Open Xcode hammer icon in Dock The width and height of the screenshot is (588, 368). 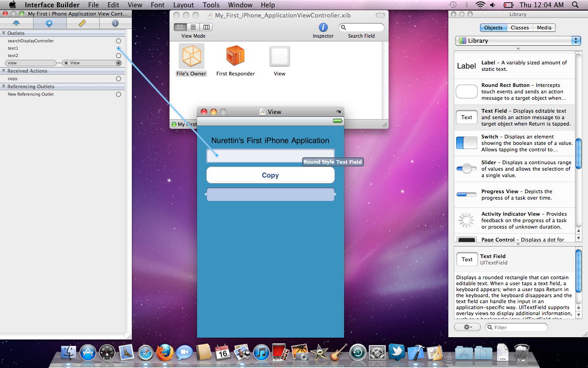pos(416,353)
